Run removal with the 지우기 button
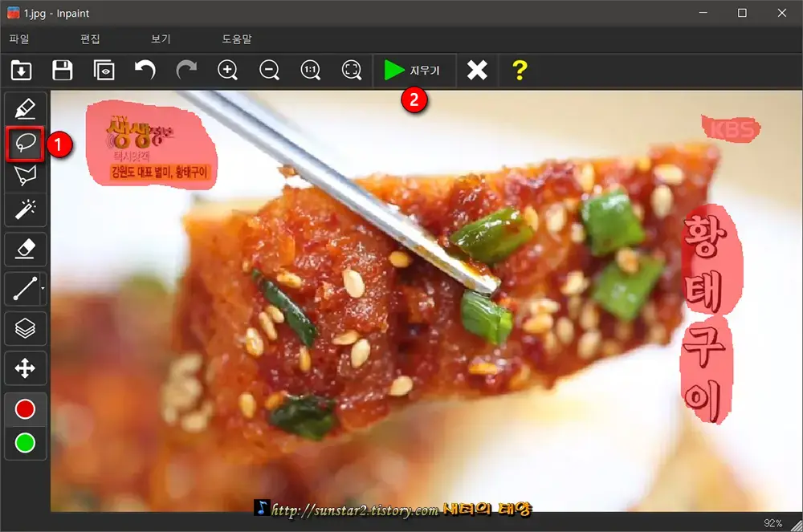 pos(414,70)
